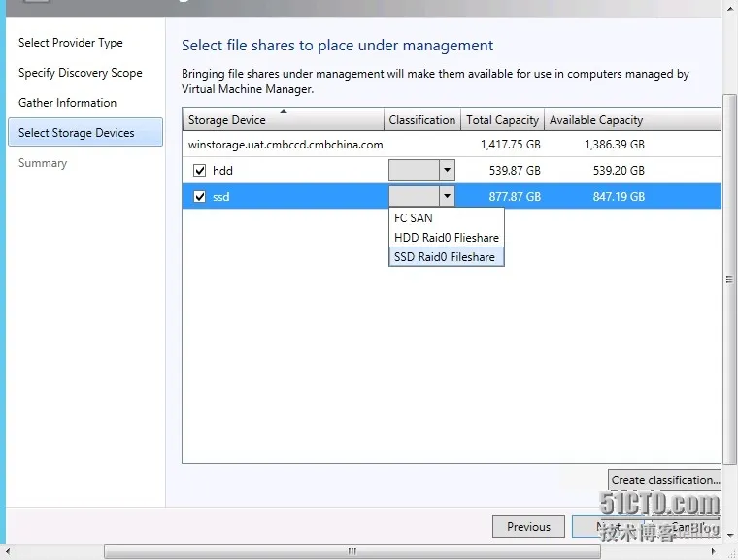Screen dimensions: 738x560
Task: Sort by Total Capacity column header
Action: [502, 119]
